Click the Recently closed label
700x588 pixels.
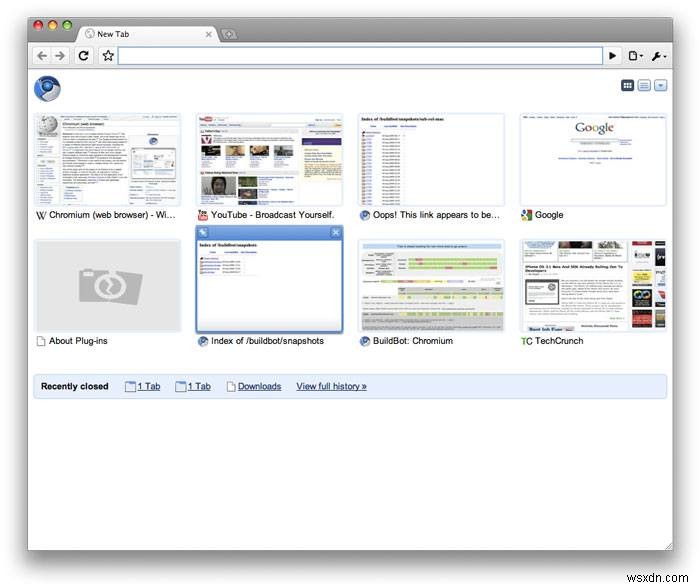(x=75, y=386)
